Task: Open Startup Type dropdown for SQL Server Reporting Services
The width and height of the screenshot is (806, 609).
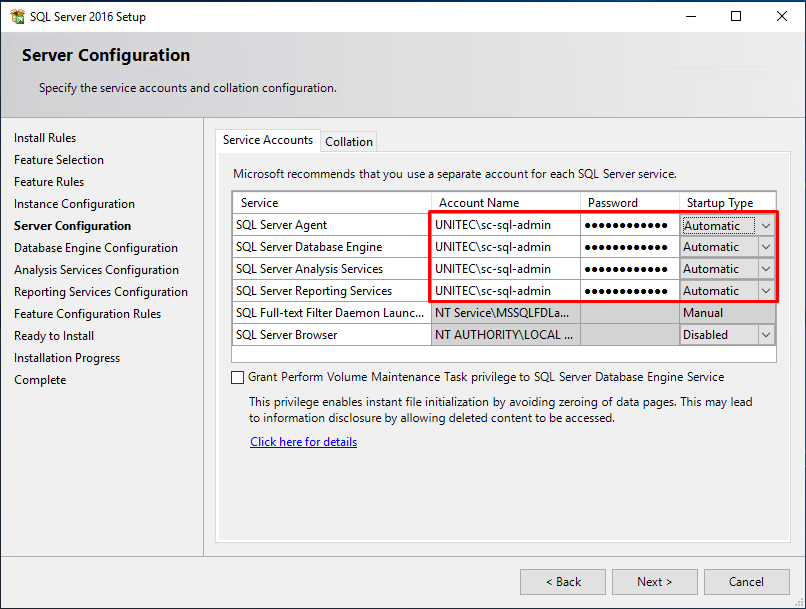Action: click(766, 291)
